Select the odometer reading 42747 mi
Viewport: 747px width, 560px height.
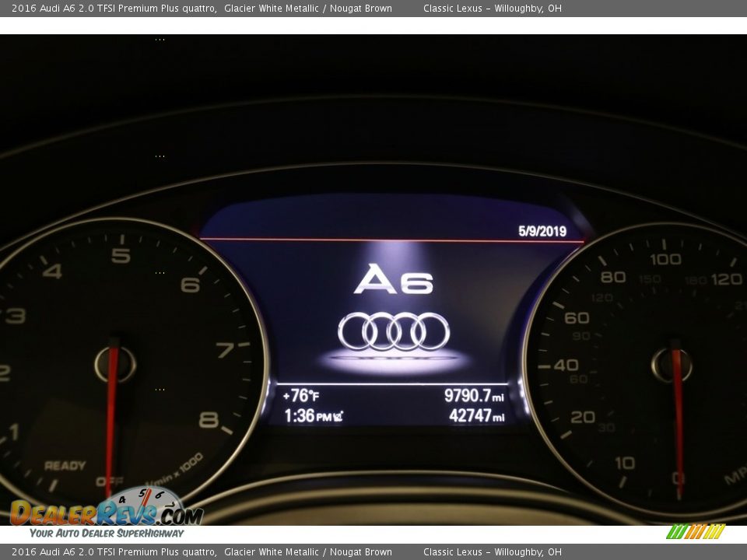[475, 418]
